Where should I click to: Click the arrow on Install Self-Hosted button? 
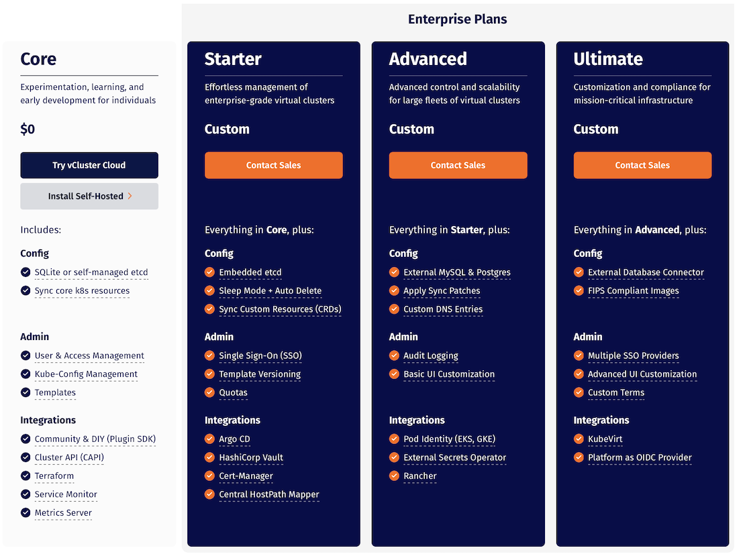click(x=130, y=197)
